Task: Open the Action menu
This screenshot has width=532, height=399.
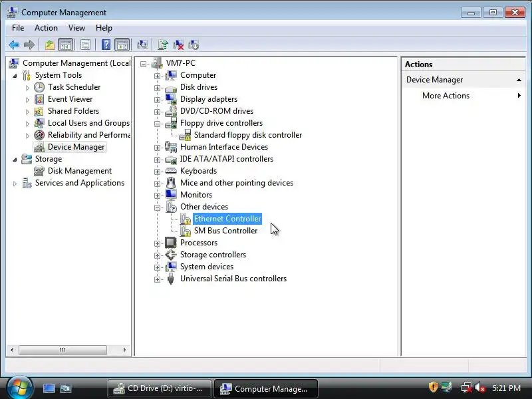Action: pos(46,28)
